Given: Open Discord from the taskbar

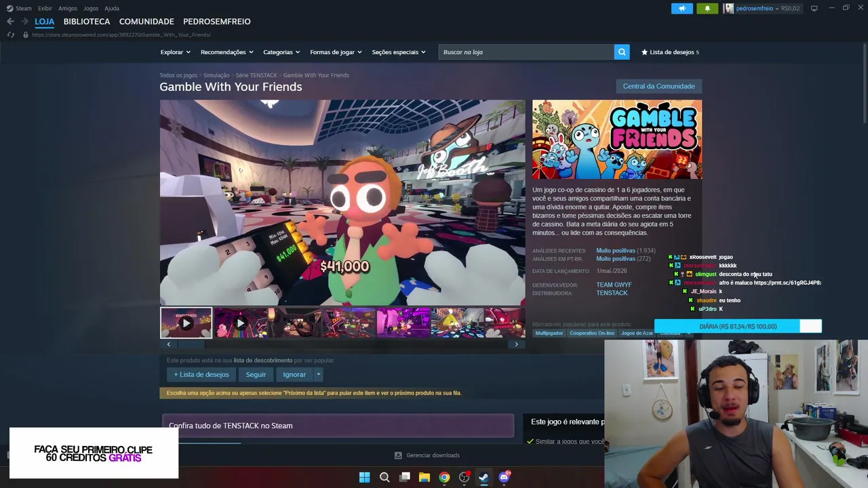Looking at the screenshot, I should (x=504, y=477).
